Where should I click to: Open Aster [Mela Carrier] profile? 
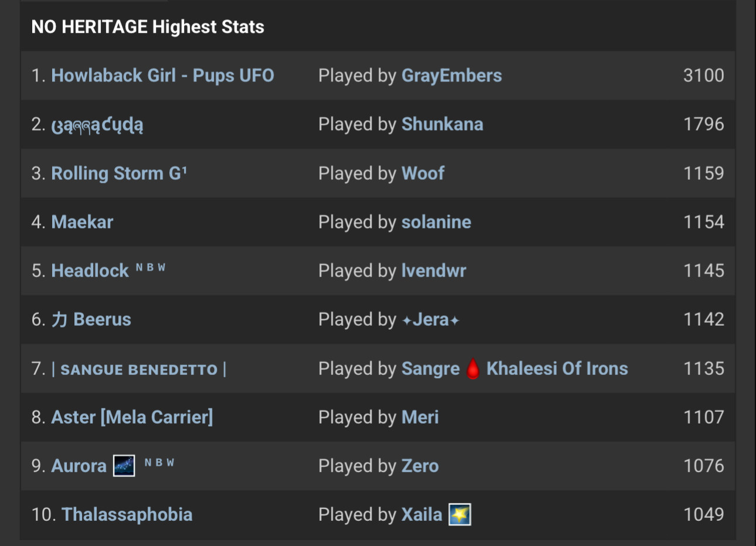click(x=132, y=417)
